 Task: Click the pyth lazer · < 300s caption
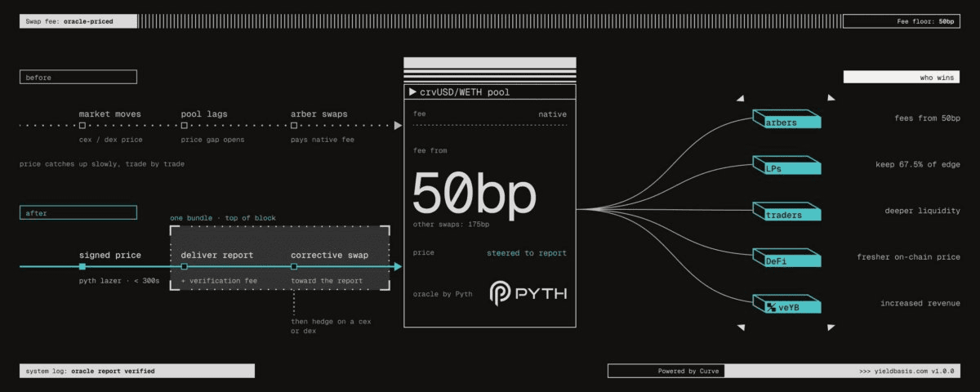click(x=118, y=282)
